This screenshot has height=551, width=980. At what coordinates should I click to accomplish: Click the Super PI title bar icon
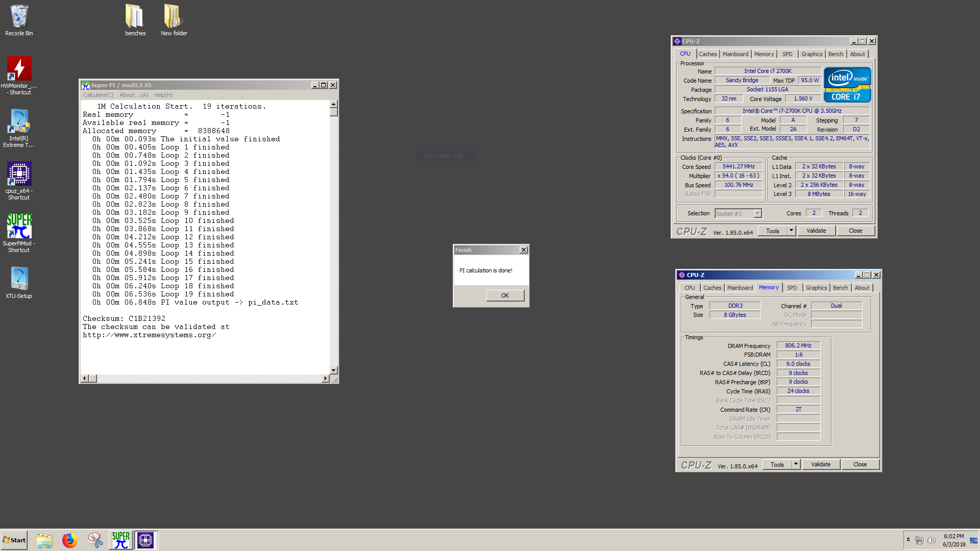coord(85,85)
